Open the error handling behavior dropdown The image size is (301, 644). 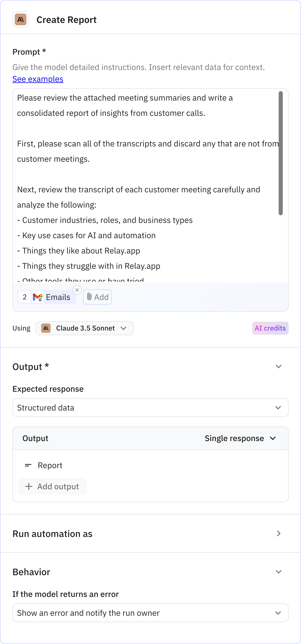coord(150,613)
